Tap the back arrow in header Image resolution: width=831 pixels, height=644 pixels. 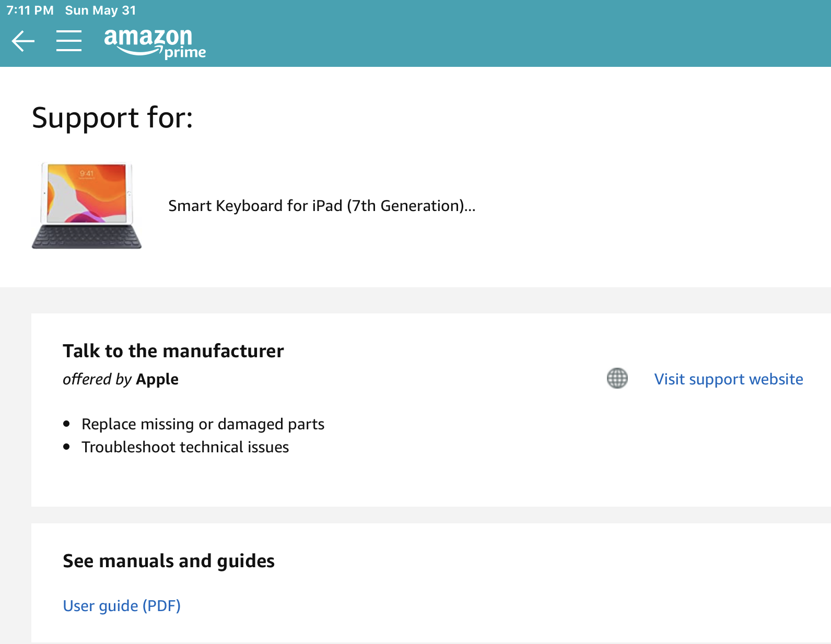23,41
